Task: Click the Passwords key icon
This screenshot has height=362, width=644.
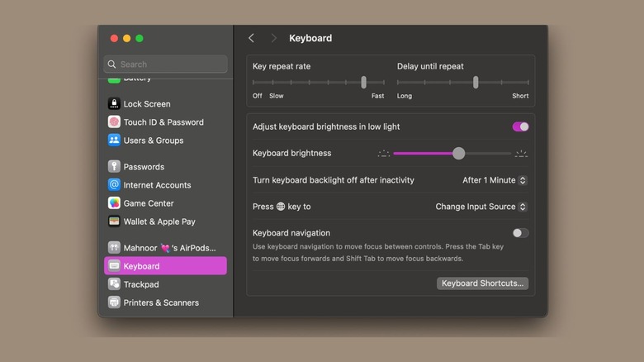Action: coord(114,167)
